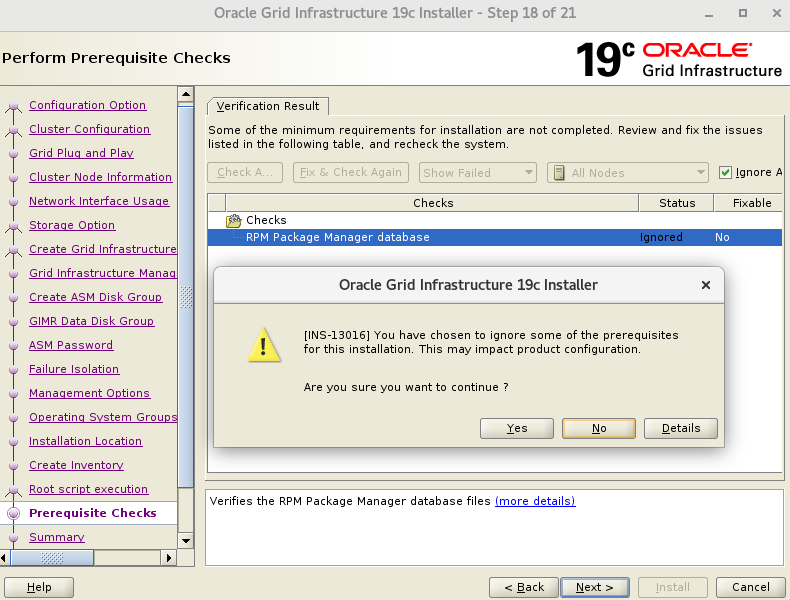
Task: Click left arrow of horizontal scrollbar
Action: tap(4, 558)
